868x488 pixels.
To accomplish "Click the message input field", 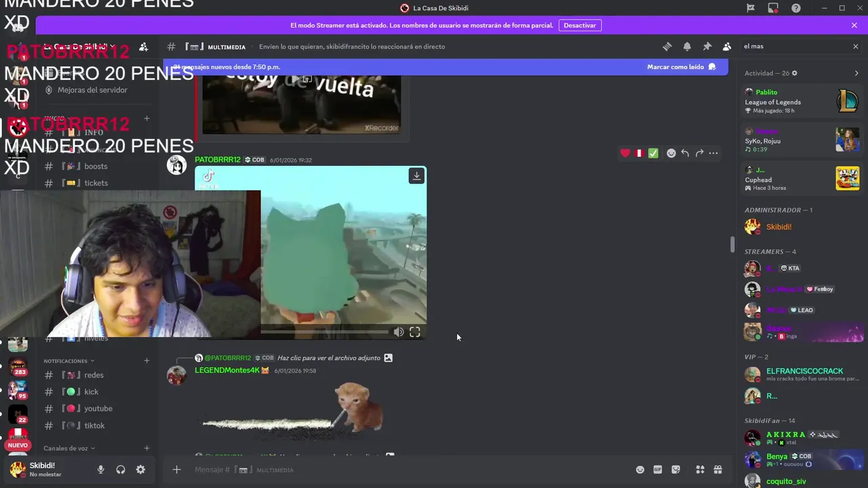I will [x=407, y=470].
